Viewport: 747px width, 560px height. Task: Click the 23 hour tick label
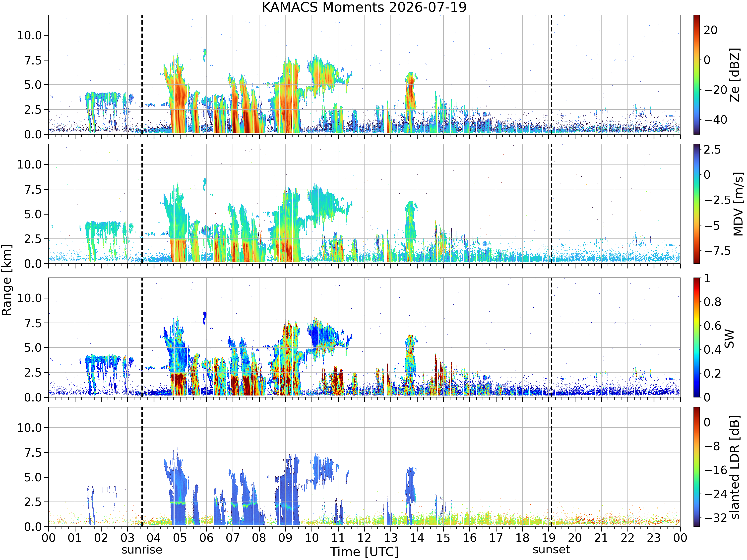654,538
